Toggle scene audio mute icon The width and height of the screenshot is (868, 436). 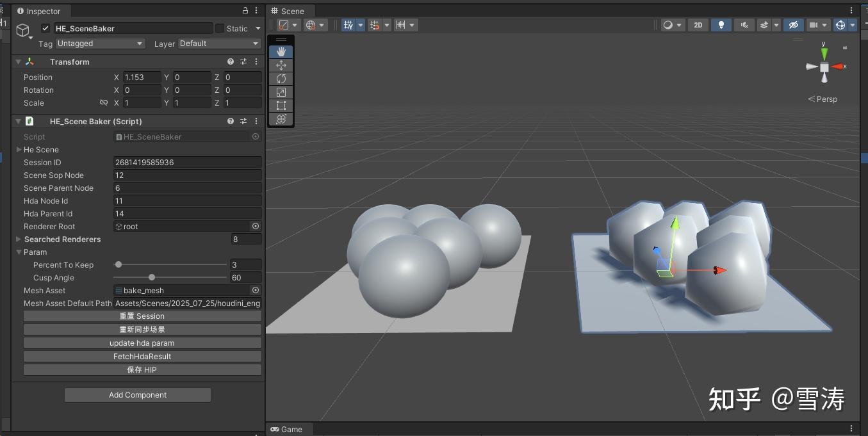coord(743,24)
